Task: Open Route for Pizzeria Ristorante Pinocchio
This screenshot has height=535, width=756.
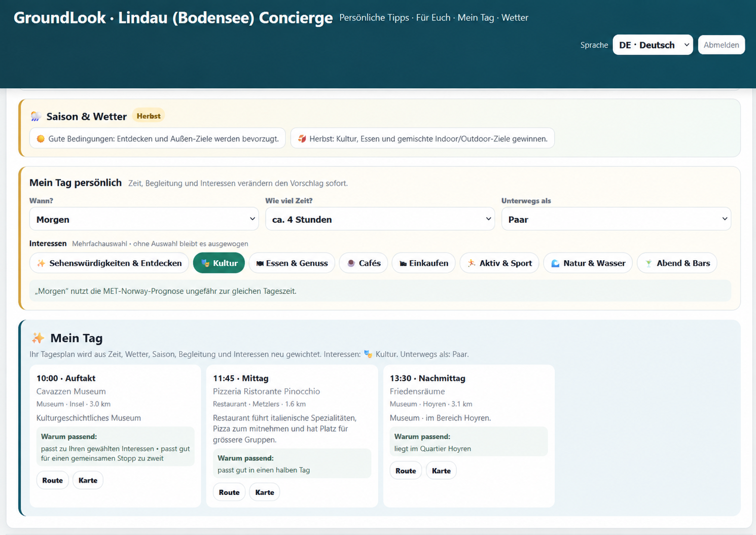Action: coord(229,492)
